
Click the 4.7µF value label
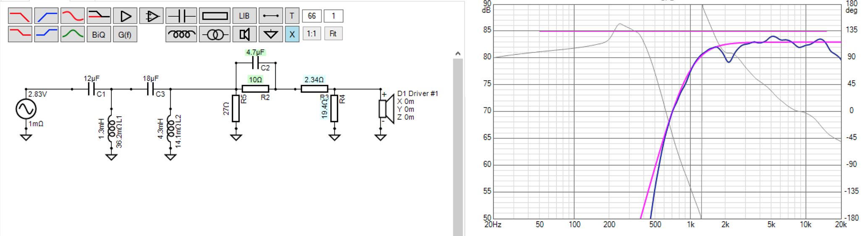(255, 52)
